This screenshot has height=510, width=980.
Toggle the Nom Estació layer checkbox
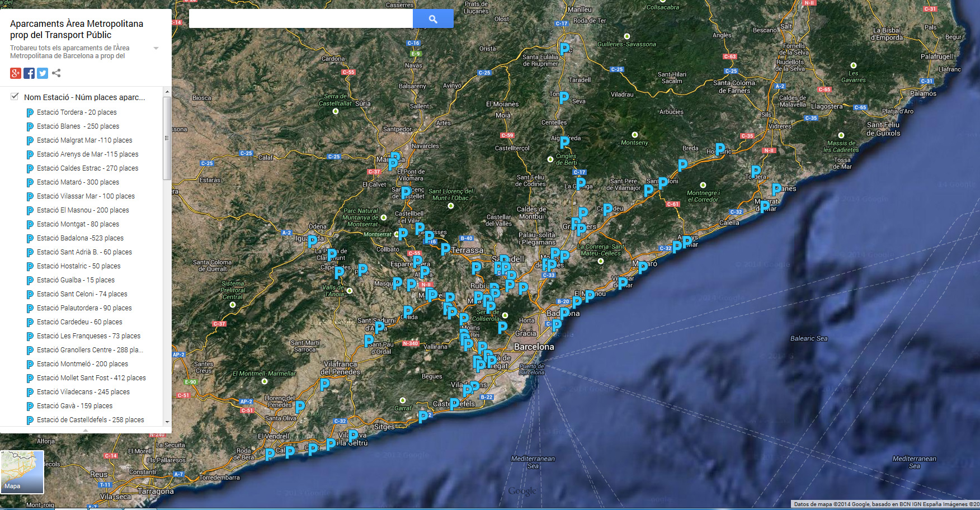[15, 97]
